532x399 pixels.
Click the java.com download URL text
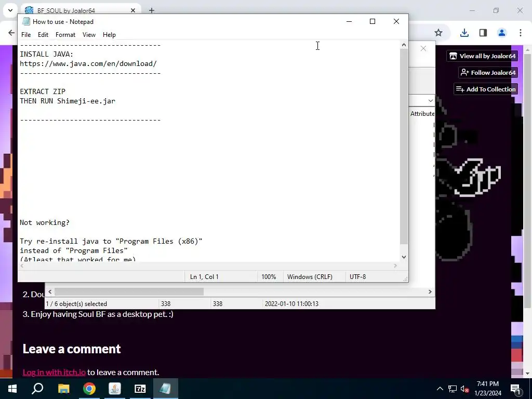pos(88,64)
